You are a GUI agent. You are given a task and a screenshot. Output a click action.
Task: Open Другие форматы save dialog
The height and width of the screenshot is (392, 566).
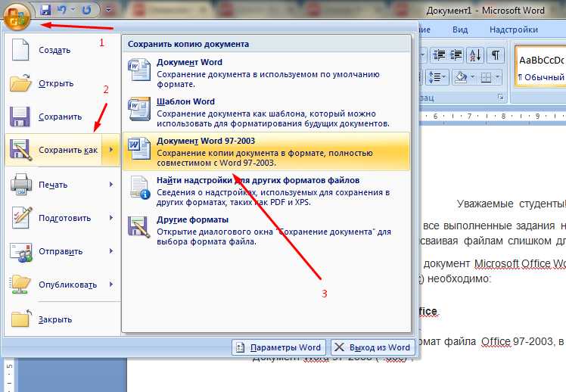[266, 230]
